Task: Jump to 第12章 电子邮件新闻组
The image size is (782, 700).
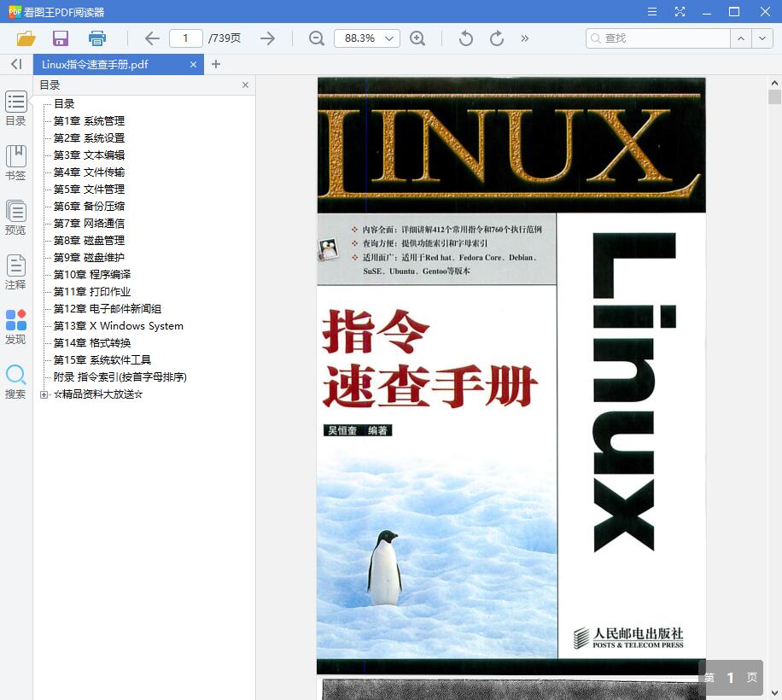Action: point(108,309)
